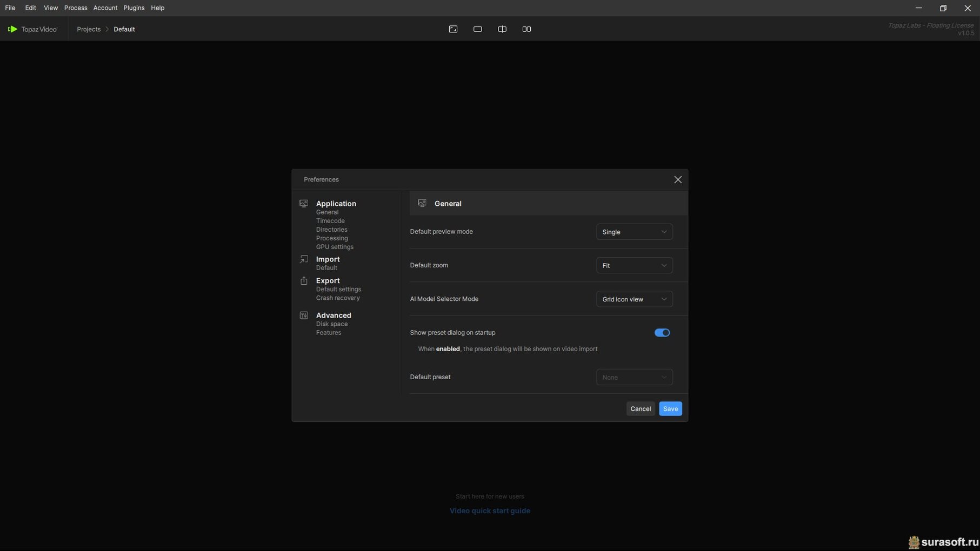Close the Preferences dialog with X

pyautogui.click(x=677, y=180)
